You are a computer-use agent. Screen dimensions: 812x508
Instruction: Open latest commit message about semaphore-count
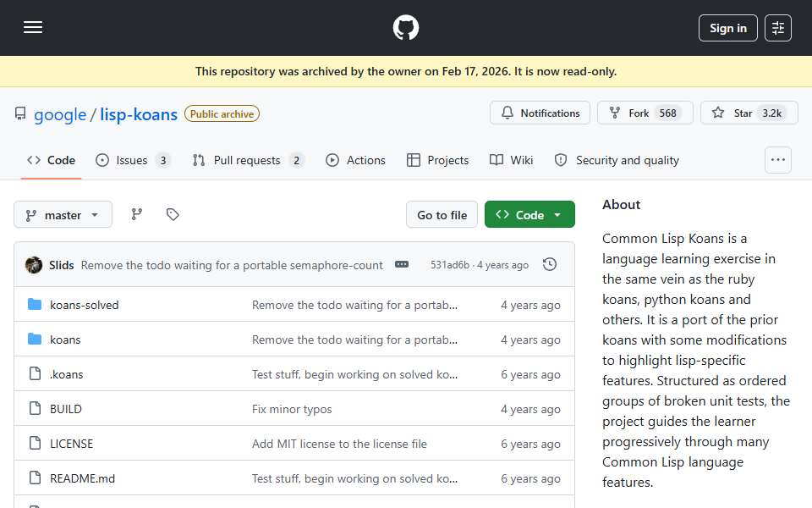[x=232, y=265]
